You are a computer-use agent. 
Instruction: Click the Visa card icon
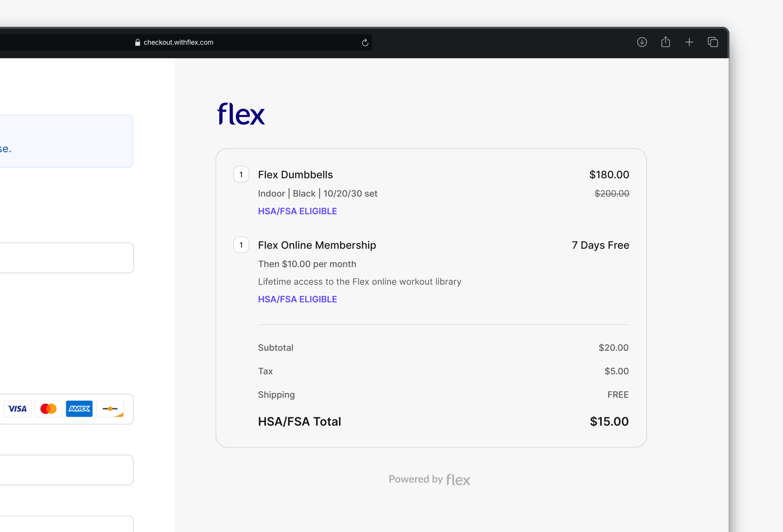[x=17, y=409]
